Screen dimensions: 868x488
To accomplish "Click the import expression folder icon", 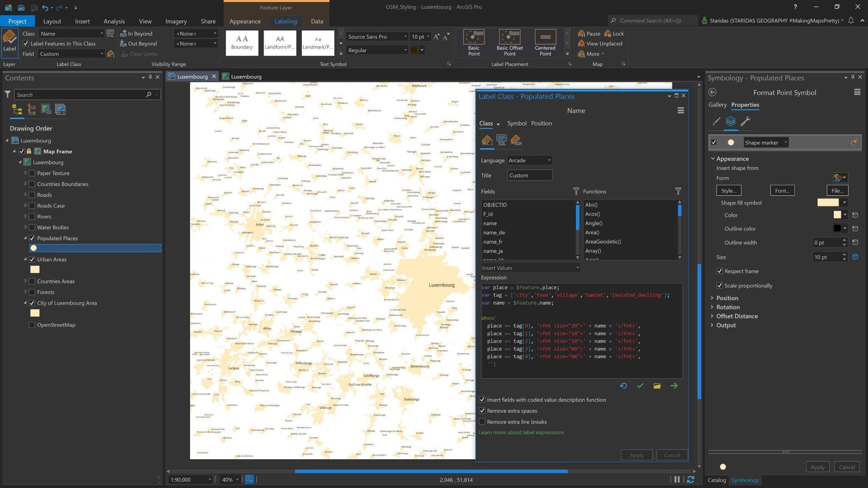I will 657,386.
